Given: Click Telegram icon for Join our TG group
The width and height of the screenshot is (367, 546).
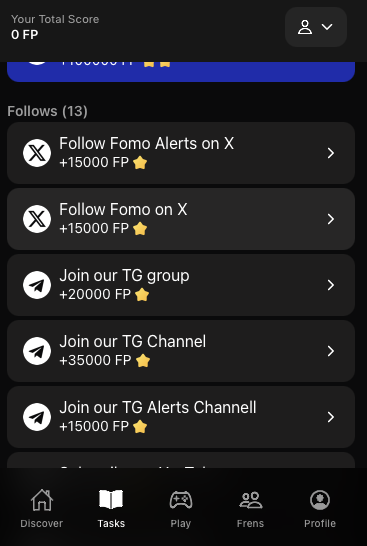Looking at the screenshot, I should click(x=37, y=285).
